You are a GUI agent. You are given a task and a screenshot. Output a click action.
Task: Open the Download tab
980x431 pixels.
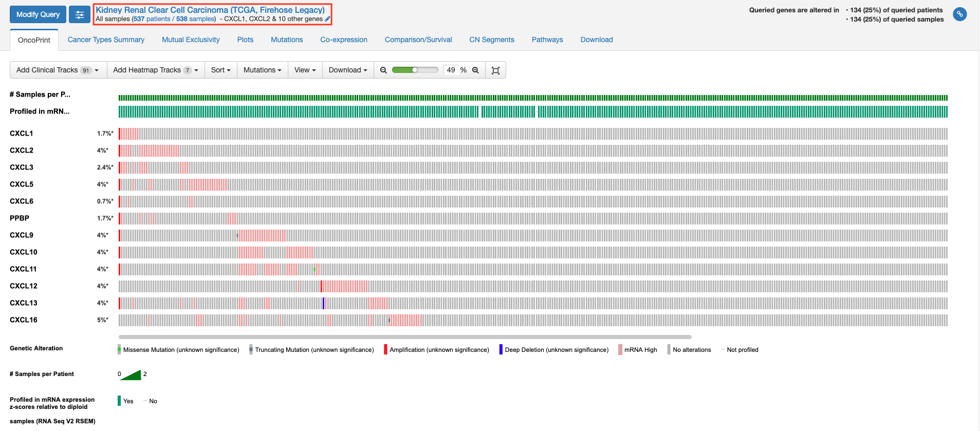click(597, 40)
